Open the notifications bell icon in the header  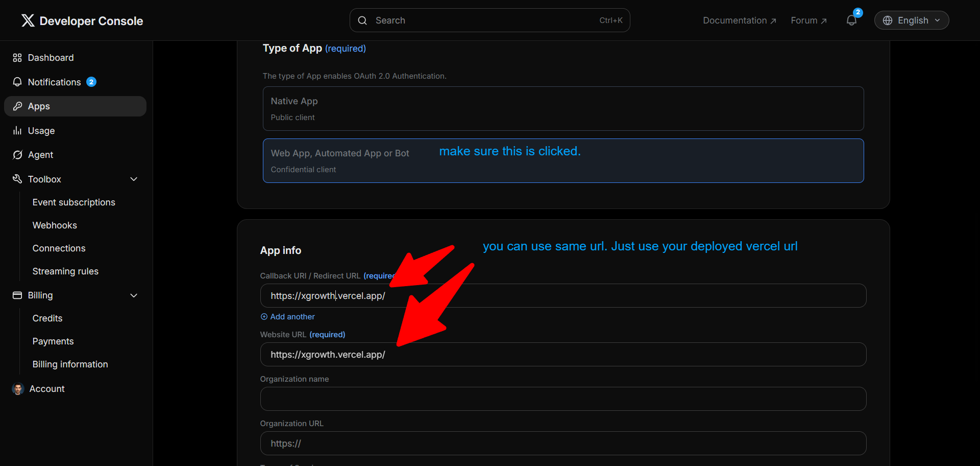(851, 20)
